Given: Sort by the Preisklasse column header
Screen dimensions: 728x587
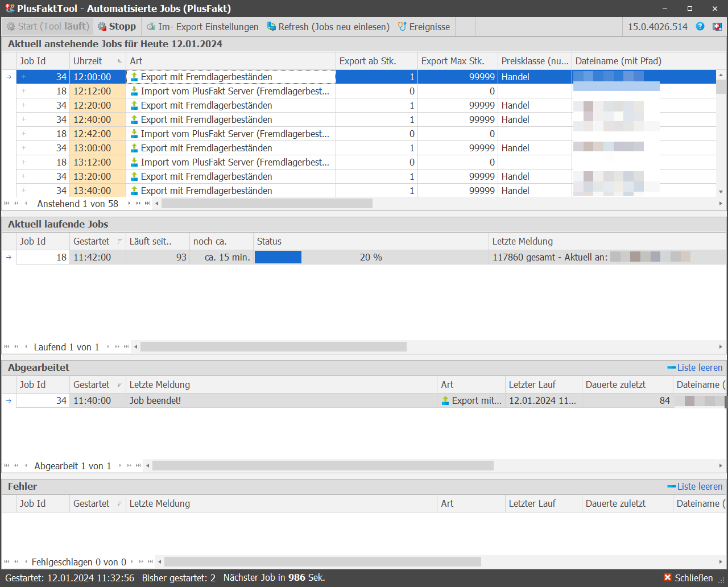Looking at the screenshot, I should pyautogui.click(x=535, y=61).
